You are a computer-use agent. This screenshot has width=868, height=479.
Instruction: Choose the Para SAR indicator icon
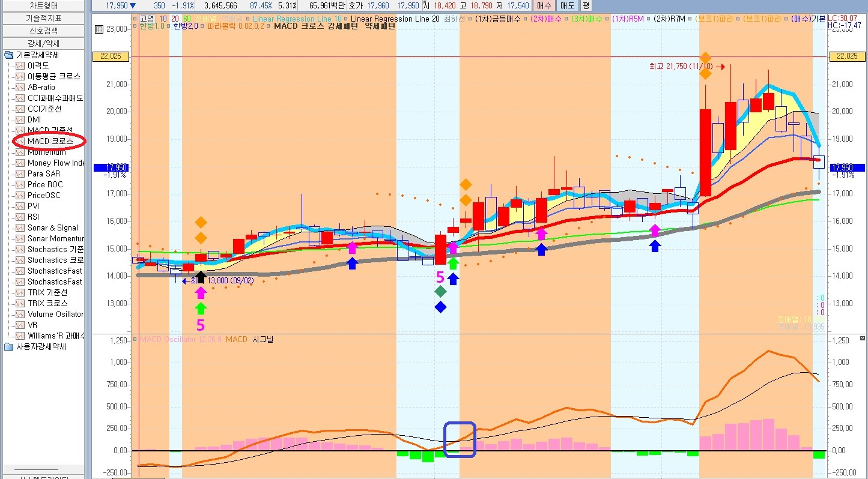20,174
